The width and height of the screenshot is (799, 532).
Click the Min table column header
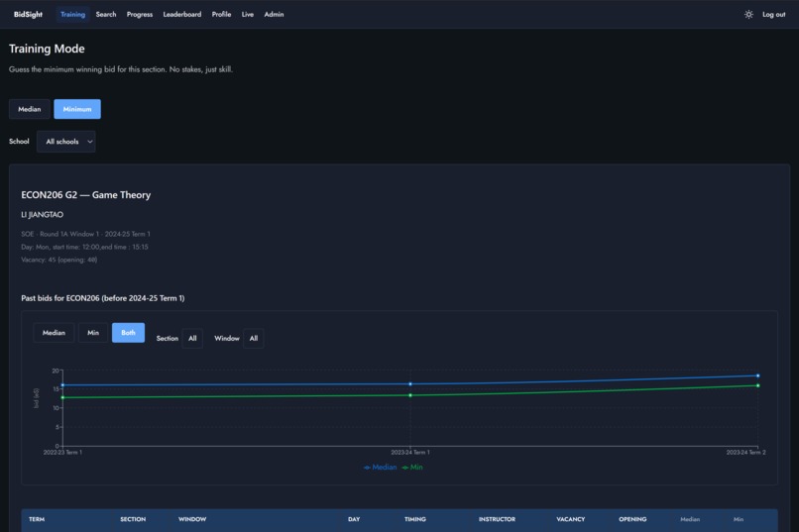(x=739, y=519)
